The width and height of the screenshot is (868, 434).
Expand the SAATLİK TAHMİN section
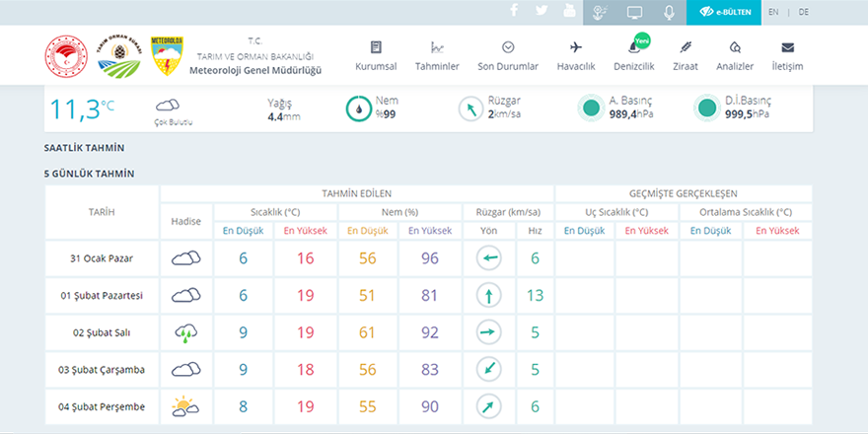[84, 148]
